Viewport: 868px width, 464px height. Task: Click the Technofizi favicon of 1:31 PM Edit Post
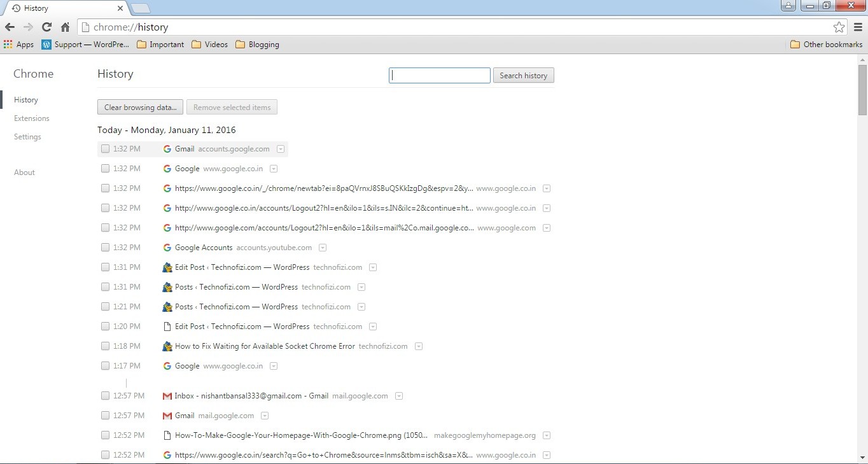(167, 267)
